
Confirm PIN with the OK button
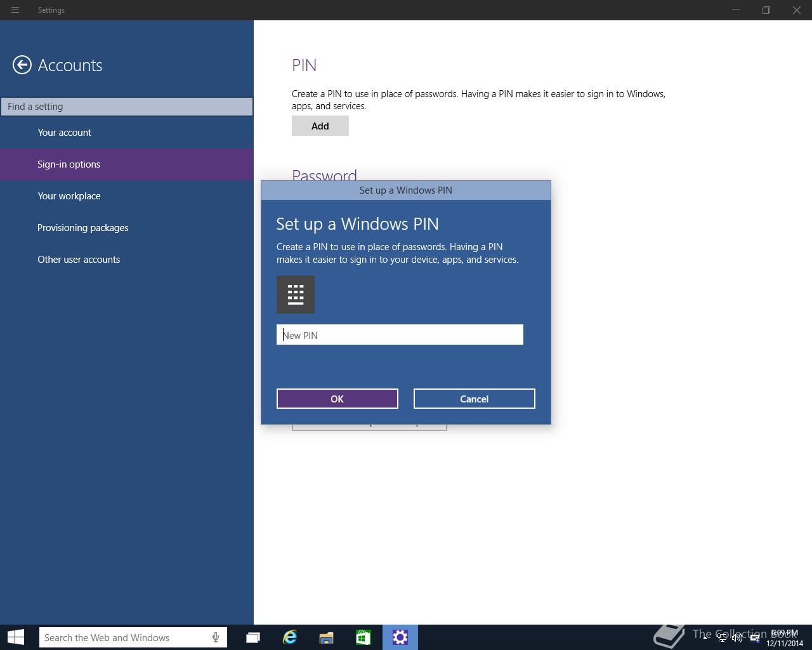[337, 399]
